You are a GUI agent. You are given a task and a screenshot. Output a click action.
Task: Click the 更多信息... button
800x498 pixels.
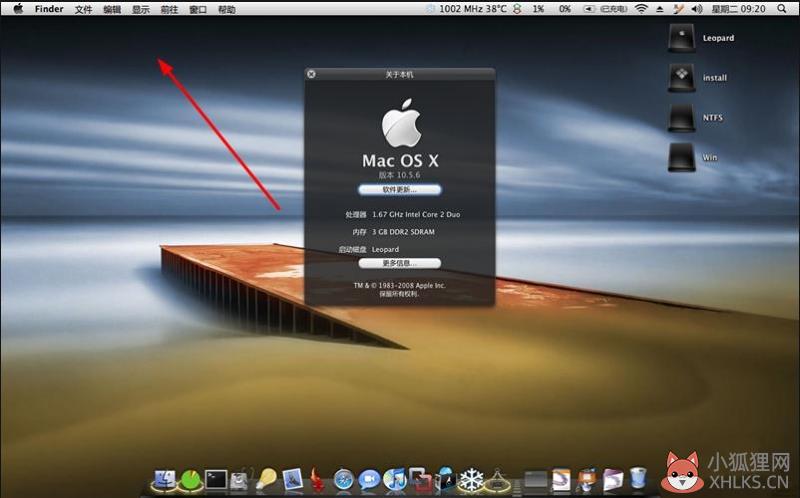[x=399, y=263]
